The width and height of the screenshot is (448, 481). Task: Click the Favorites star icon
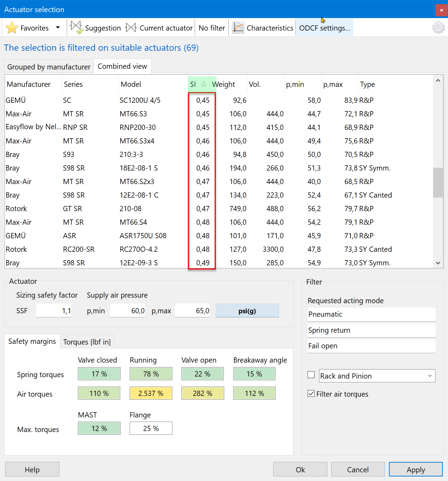coord(12,28)
